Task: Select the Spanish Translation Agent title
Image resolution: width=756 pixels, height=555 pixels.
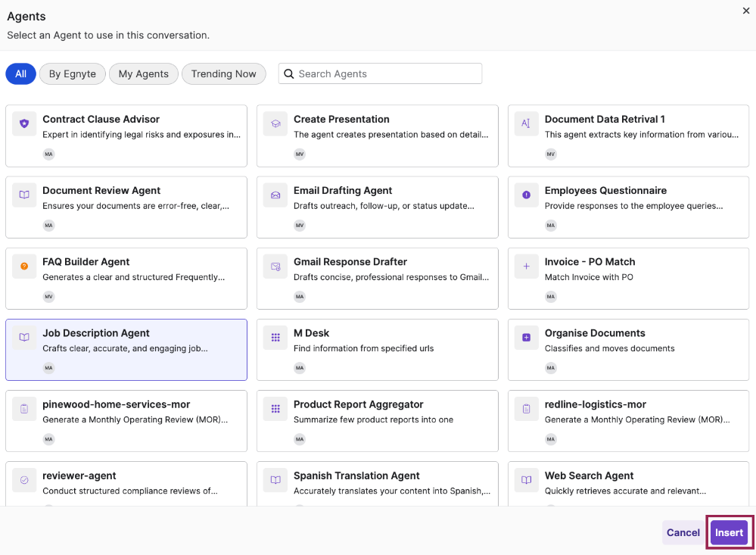Action: [356, 475]
